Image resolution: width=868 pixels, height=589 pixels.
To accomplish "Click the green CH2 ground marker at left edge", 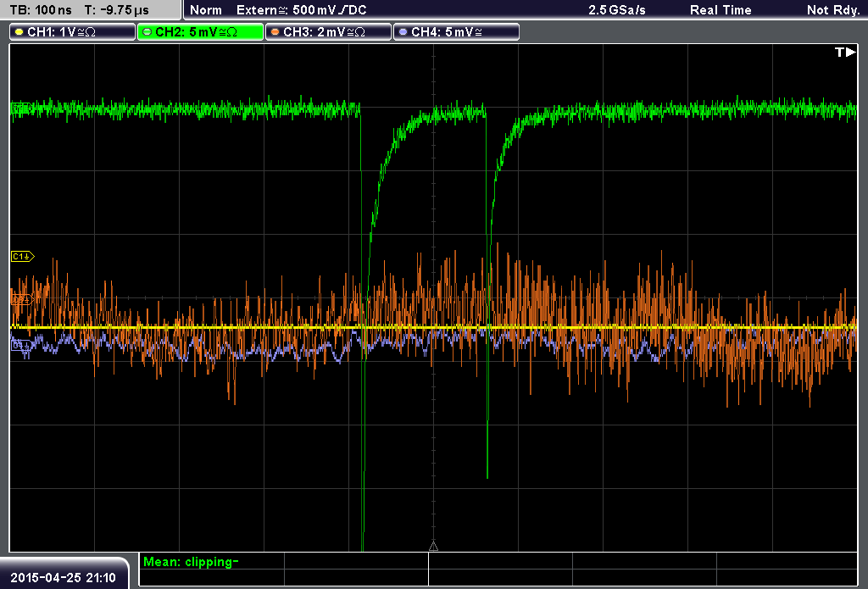I will 21,108.
